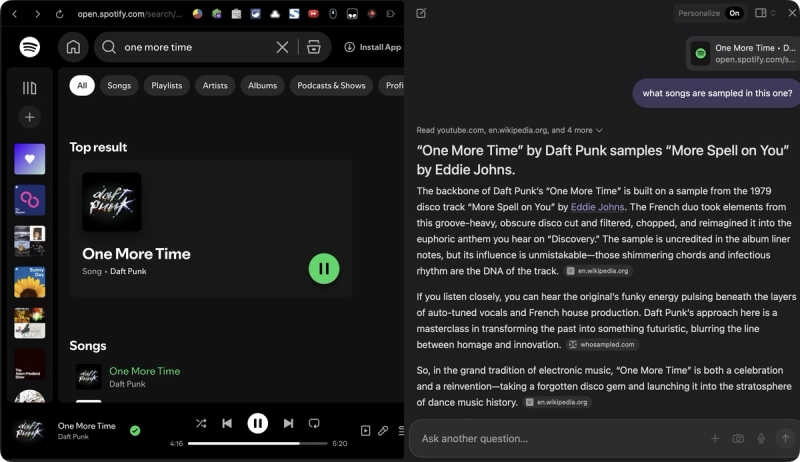Click the open.spotify.com address bar
The image size is (800, 462).
[x=130, y=14]
